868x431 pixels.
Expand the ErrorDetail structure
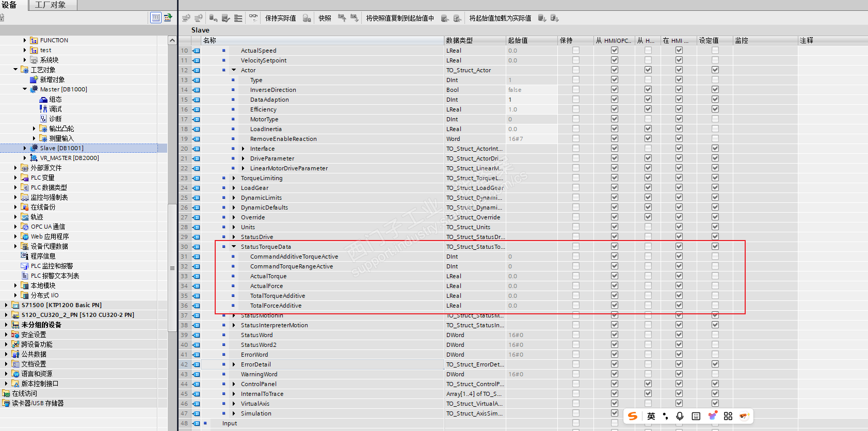[x=234, y=364]
